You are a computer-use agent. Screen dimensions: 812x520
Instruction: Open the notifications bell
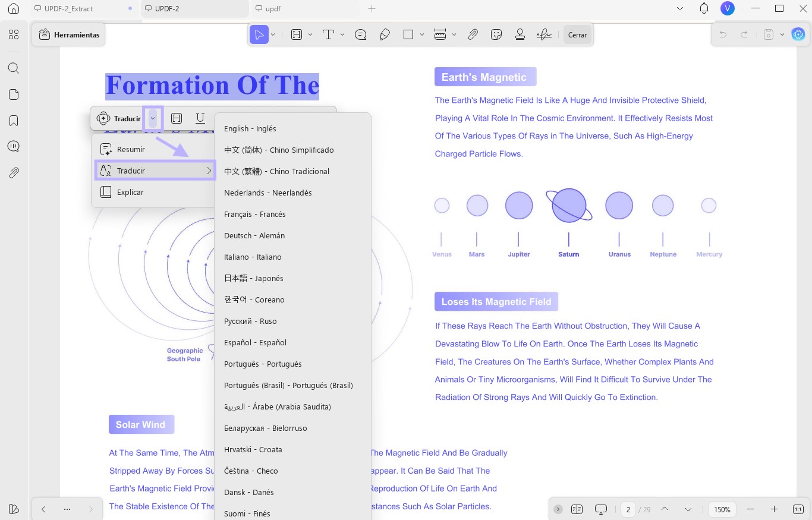[704, 8]
